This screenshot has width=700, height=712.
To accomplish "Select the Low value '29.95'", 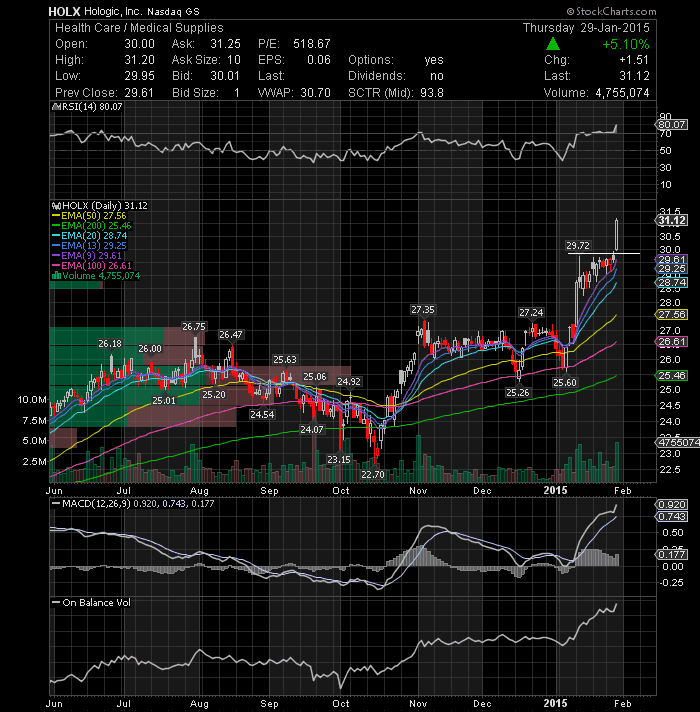I will (x=139, y=76).
